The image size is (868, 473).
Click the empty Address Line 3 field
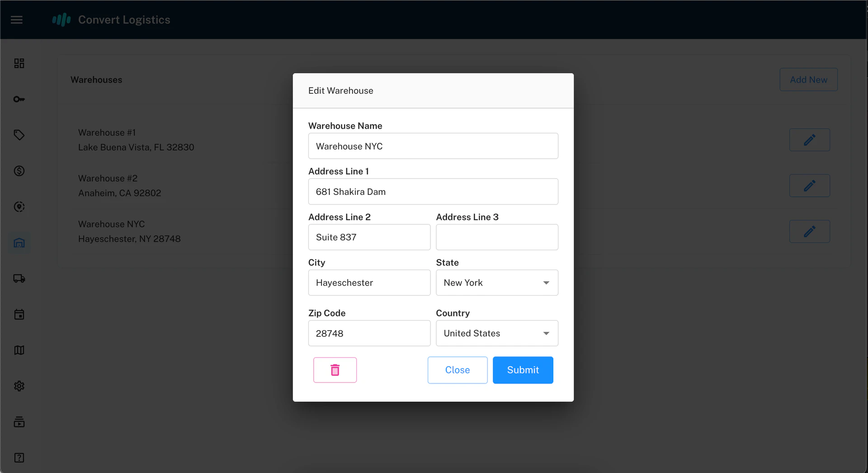[x=497, y=237]
